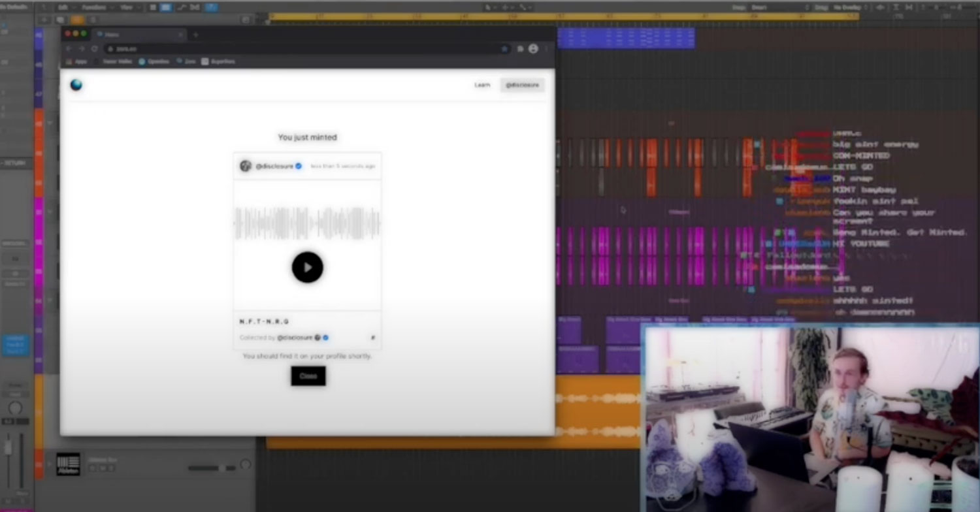Click the audio waveform on minted card
The image size is (980, 512).
point(307,223)
